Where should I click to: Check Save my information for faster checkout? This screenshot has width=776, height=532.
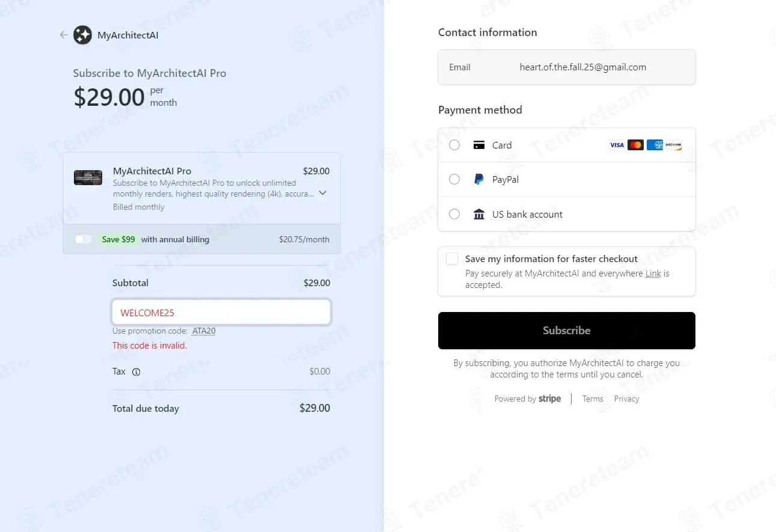click(x=452, y=258)
